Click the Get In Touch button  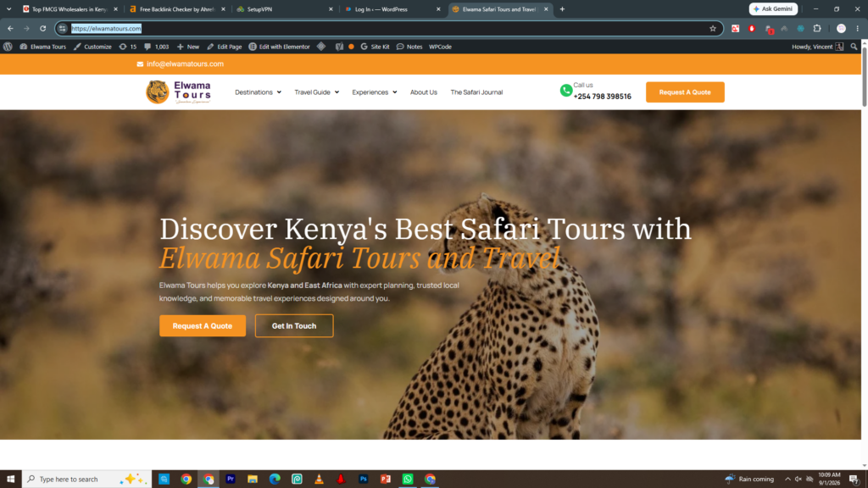(x=294, y=326)
